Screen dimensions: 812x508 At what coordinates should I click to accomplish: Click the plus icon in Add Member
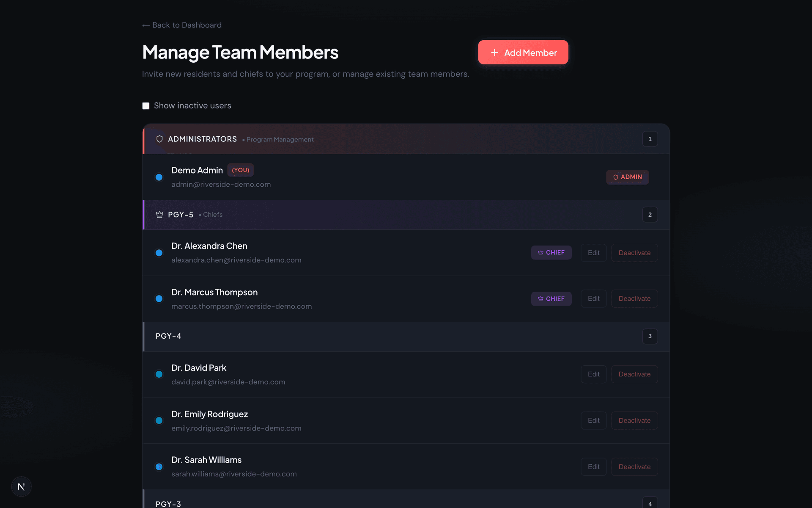click(x=494, y=52)
